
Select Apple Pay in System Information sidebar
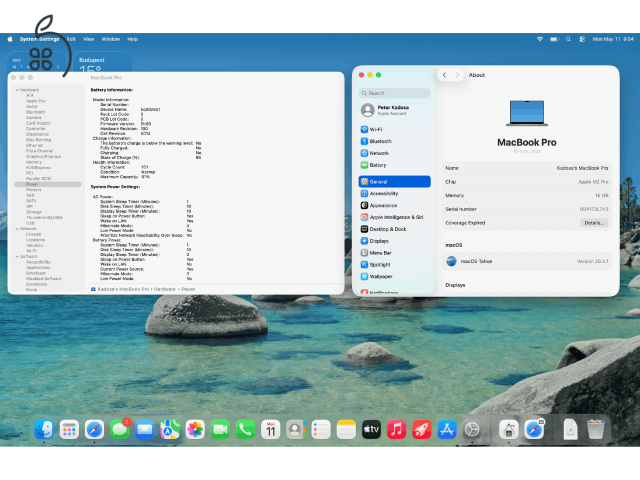pyautogui.click(x=36, y=101)
